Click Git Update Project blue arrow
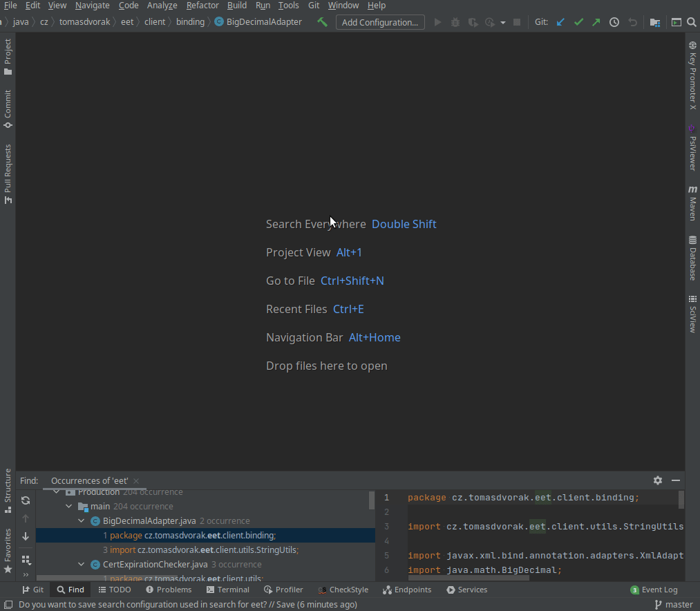Viewport: 700px width, 611px height. (x=560, y=22)
